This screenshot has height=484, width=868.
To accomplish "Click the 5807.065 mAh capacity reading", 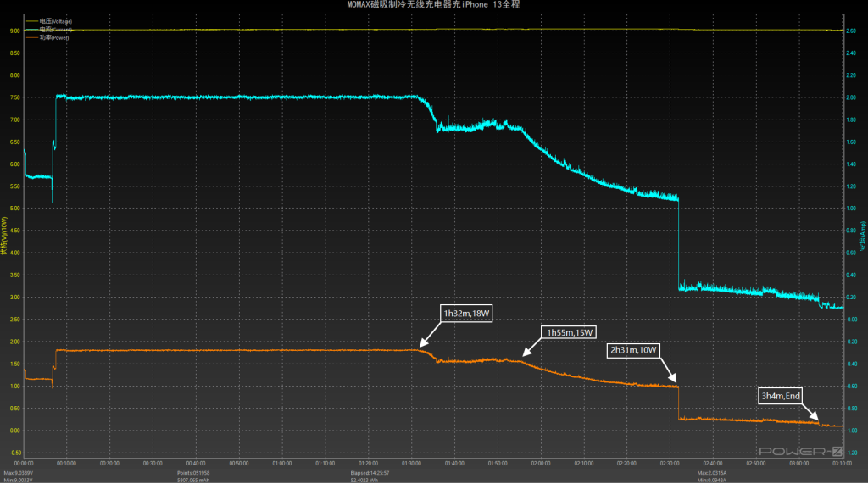I will (193, 480).
